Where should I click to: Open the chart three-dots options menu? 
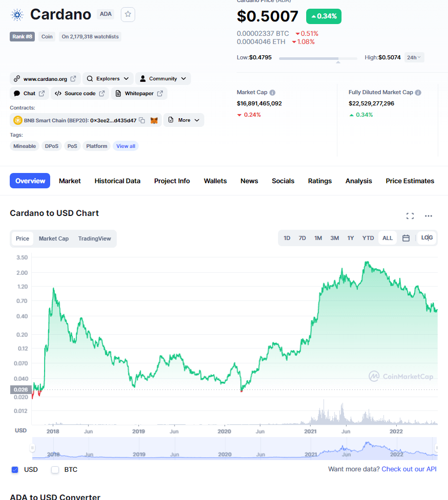pos(429,216)
